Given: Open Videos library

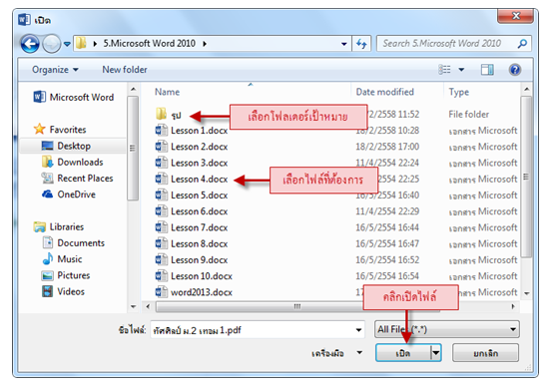Looking at the screenshot, I should tap(63, 291).
